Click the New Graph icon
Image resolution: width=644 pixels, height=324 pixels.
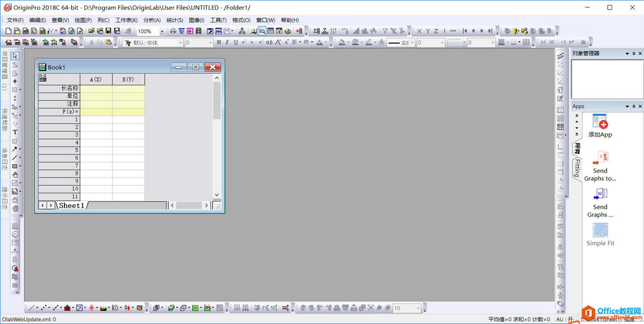(34, 31)
